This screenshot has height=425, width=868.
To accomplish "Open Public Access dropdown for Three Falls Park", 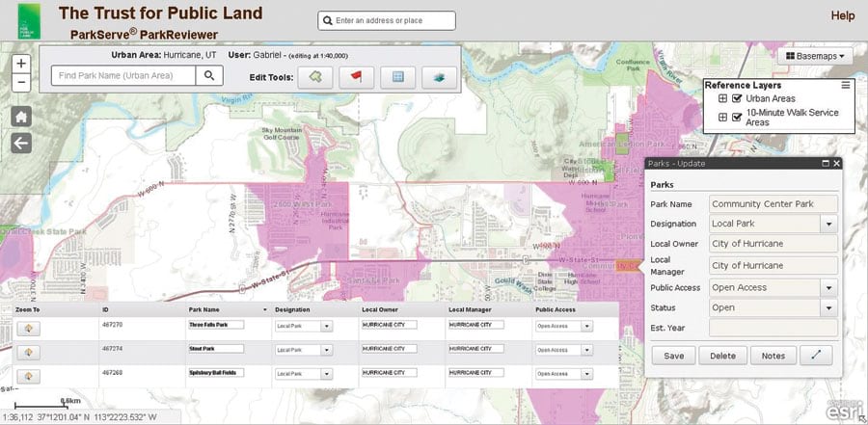I will point(588,327).
